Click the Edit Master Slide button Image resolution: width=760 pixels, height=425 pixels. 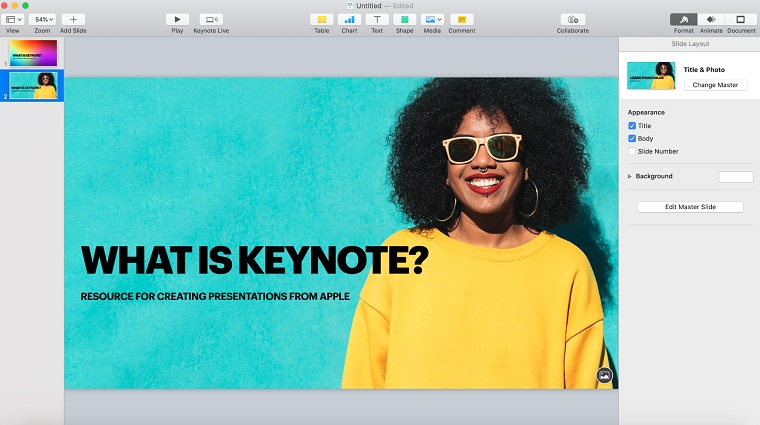coord(690,207)
